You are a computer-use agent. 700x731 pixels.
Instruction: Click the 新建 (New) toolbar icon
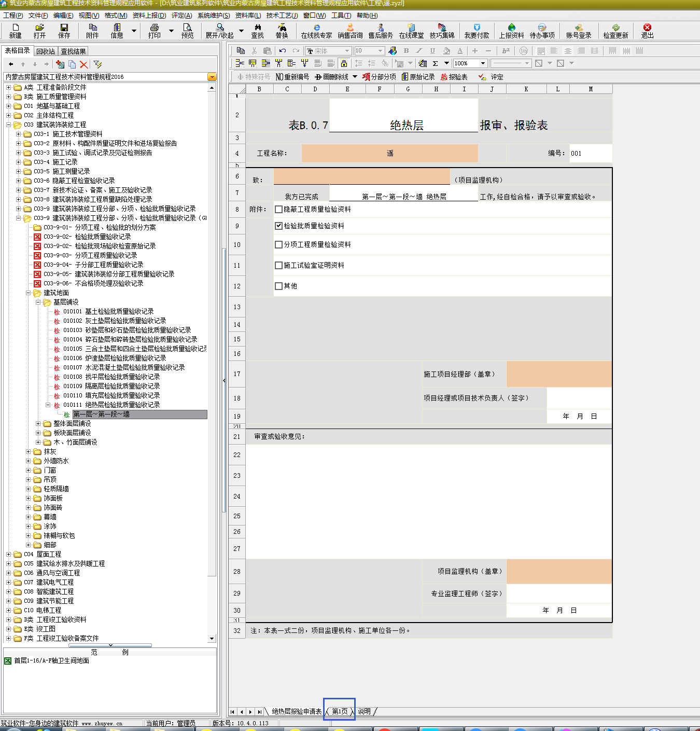[15, 31]
